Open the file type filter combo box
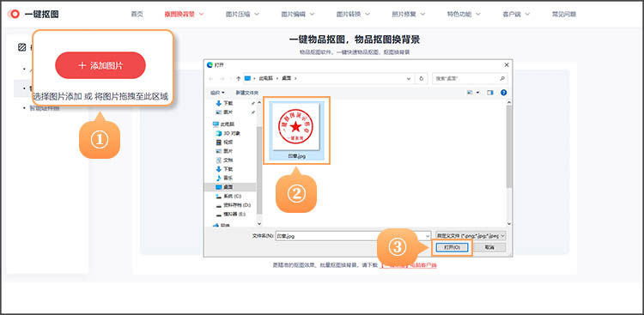This screenshot has width=644, height=315. pos(471,236)
